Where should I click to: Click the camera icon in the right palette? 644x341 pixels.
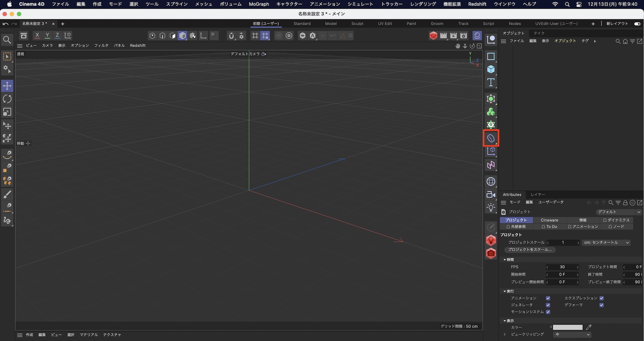pyautogui.click(x=491, y=194)
